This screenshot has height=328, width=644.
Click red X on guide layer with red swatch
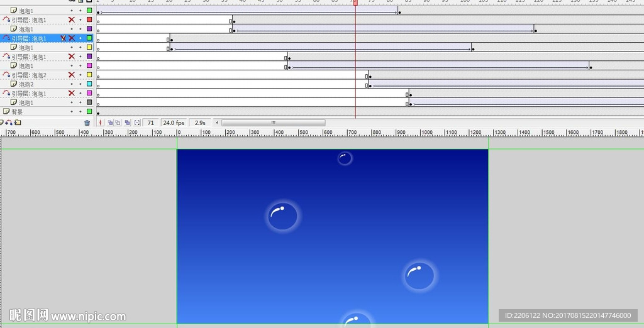[72, 19]
